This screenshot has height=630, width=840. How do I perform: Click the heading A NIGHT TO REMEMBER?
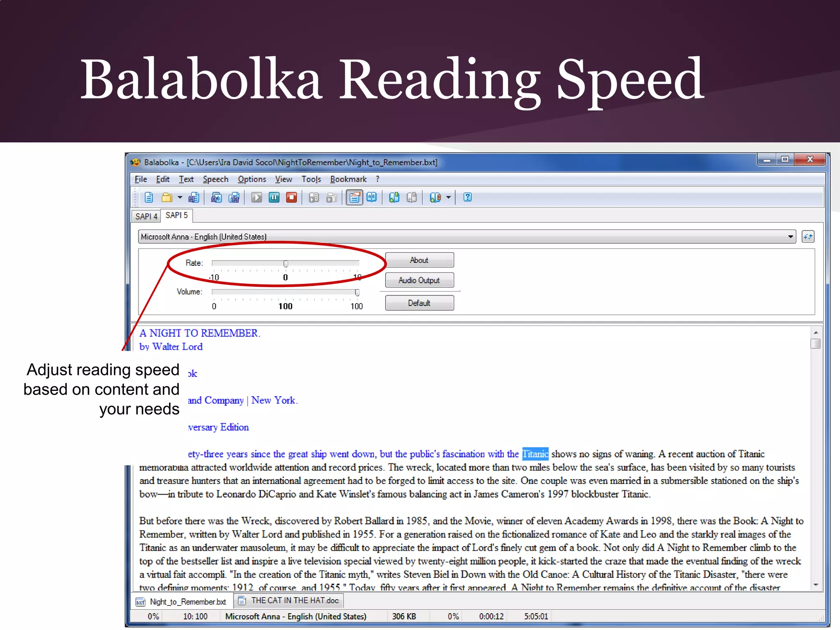click(x=200, y=333)
